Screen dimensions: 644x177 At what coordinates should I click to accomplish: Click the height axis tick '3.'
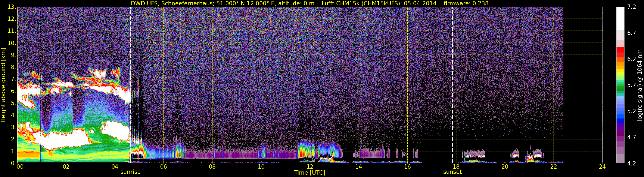point(13,127)
